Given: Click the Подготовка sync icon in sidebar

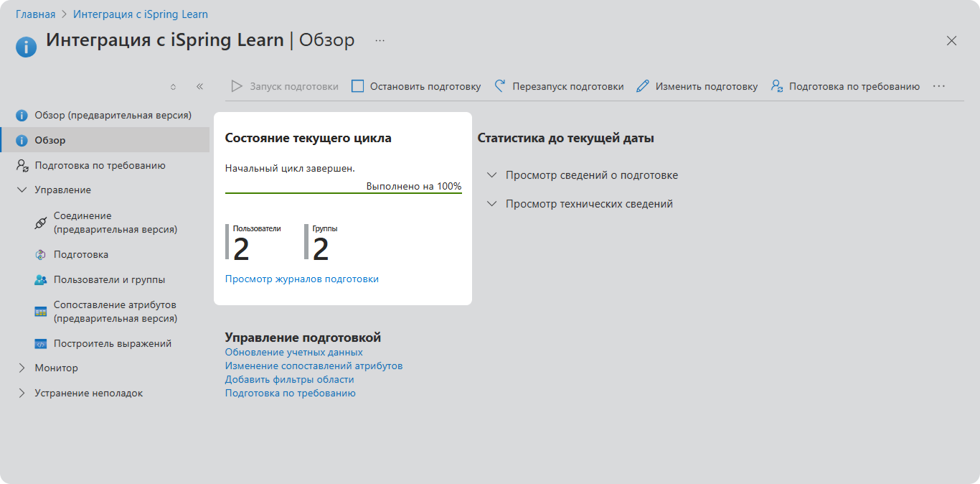Looking at the screenshot, I should pyautogui.click(x=40, y=254).
